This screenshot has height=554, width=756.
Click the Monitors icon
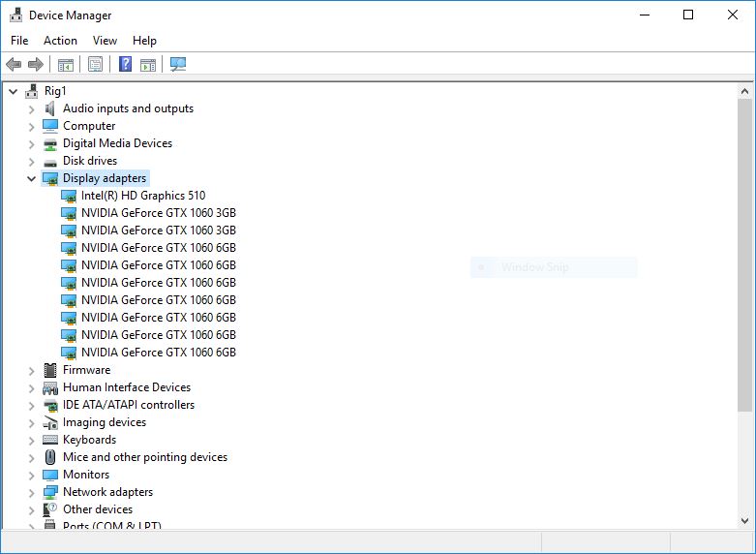pos(50,475)
